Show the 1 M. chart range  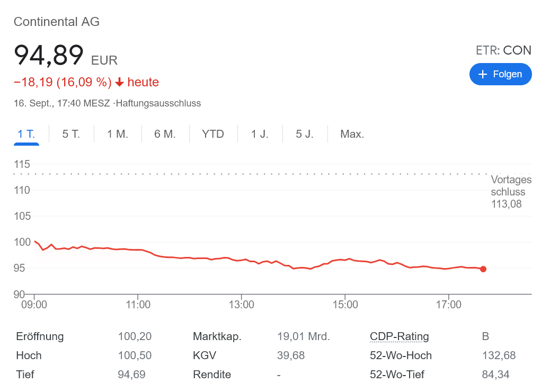pos(118,134)
